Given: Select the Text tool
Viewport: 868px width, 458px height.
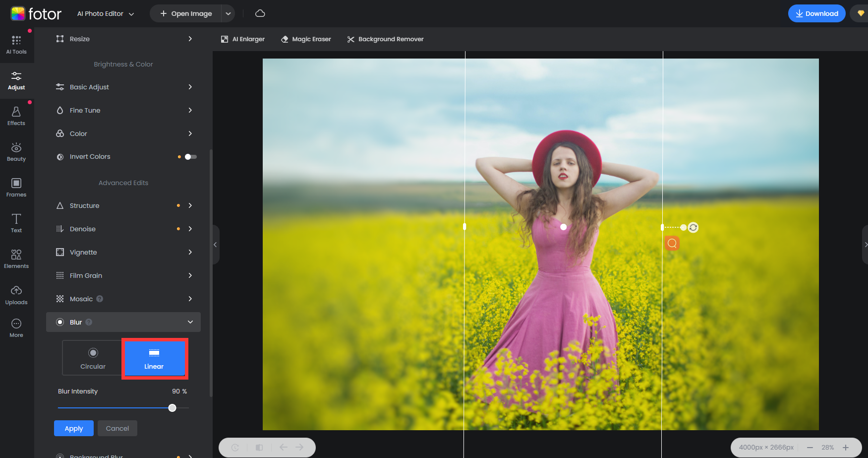Looking at the screenshot, I should pos(16,223).
